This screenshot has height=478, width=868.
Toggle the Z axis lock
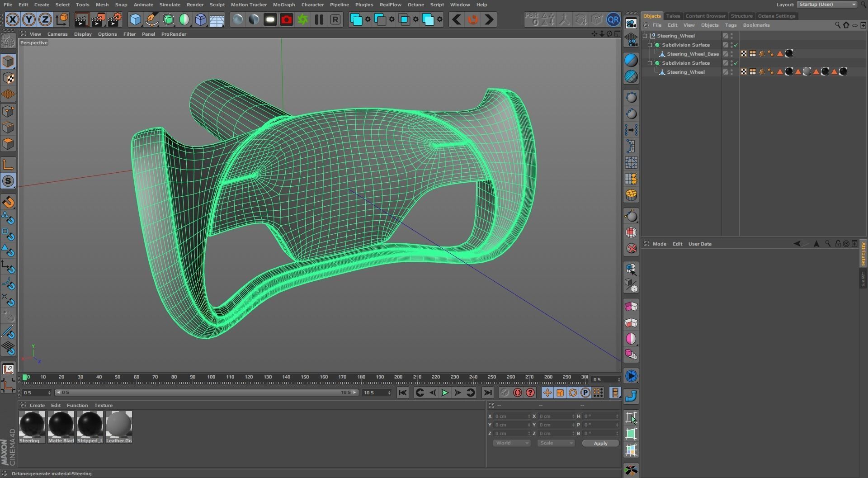click(x=45, y=19)
